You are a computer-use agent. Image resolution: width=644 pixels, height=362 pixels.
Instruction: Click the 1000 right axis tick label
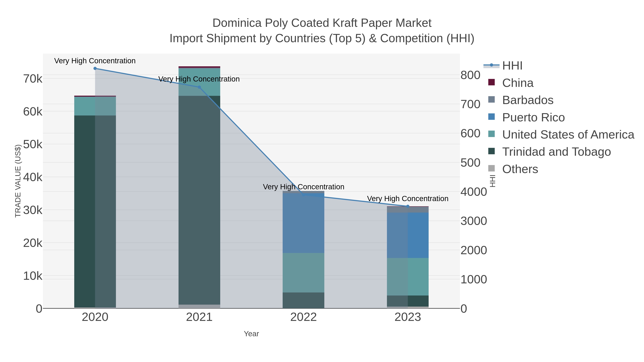[x=474, y=279]
